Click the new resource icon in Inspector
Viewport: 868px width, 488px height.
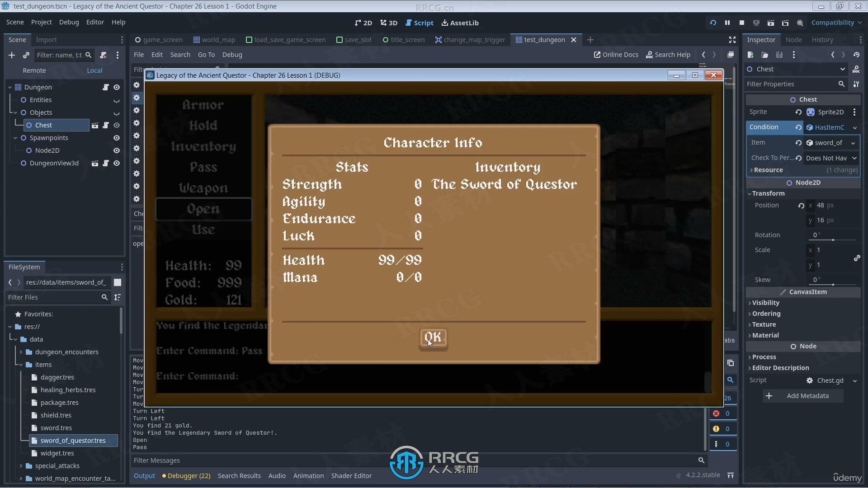coord(750,55)
